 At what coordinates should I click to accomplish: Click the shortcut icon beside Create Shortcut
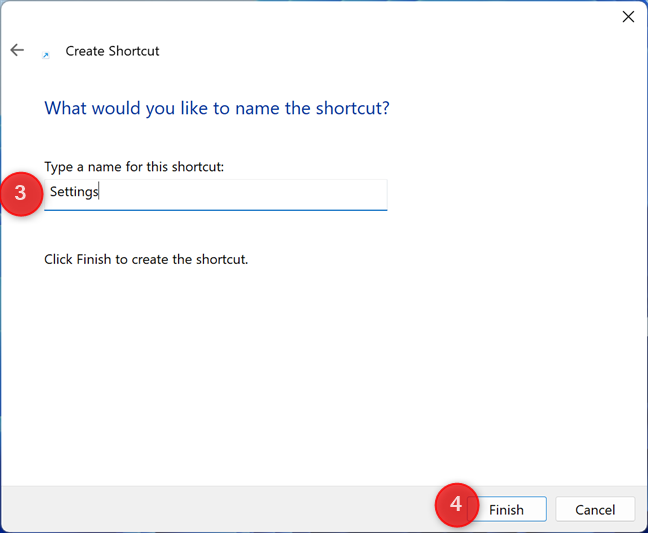[46, 55]
